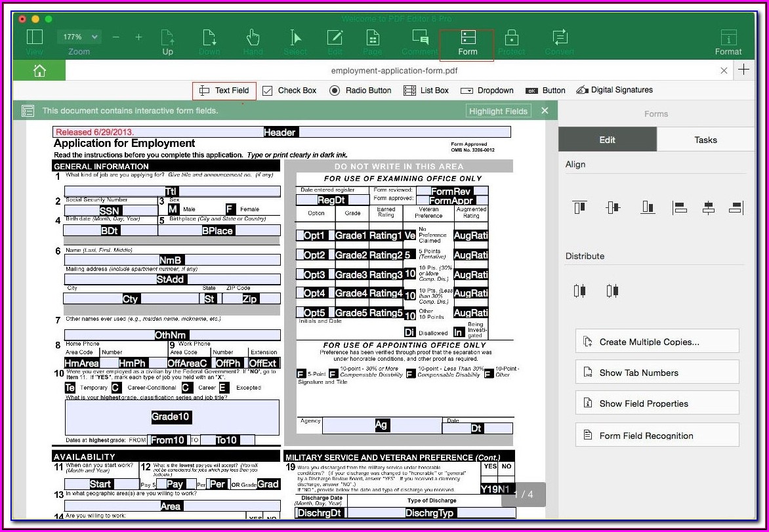The width and height of the screenshot is (769, 532).
Task: Click the Protect toolbar icon
Action: pyautogui.click(x=511, y=43)
